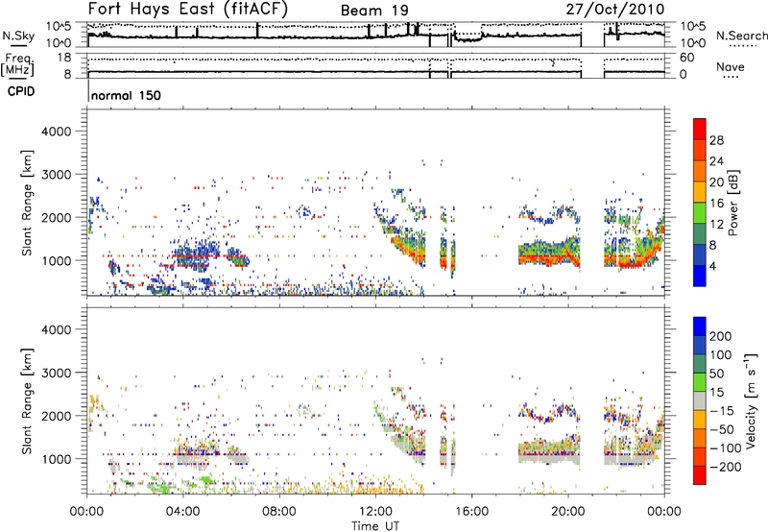Click the 'Slant Range [km]' label of velocity panel

(x=27, y=400)
